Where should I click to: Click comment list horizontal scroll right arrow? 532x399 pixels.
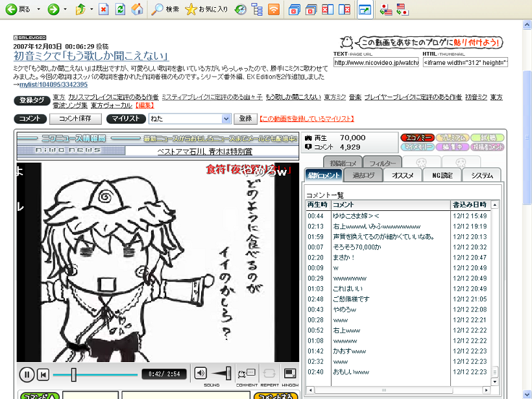click(x=486, y=390)
